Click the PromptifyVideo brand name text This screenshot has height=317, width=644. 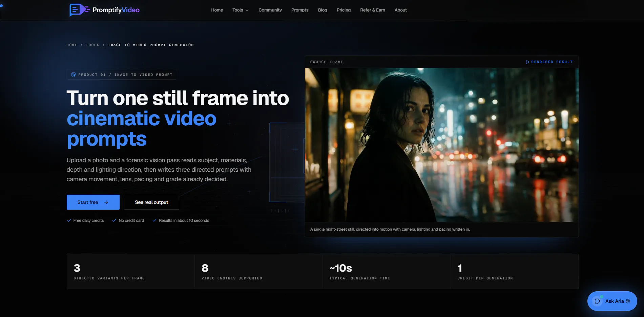[116, 10]
